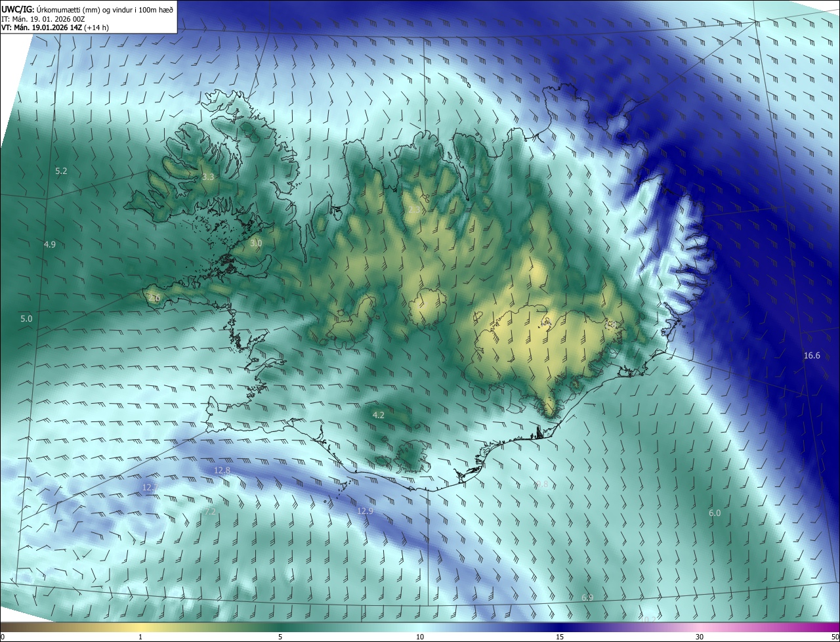Click the 2.6 value on Snæfellsnes peninsula

click(154, 298)
